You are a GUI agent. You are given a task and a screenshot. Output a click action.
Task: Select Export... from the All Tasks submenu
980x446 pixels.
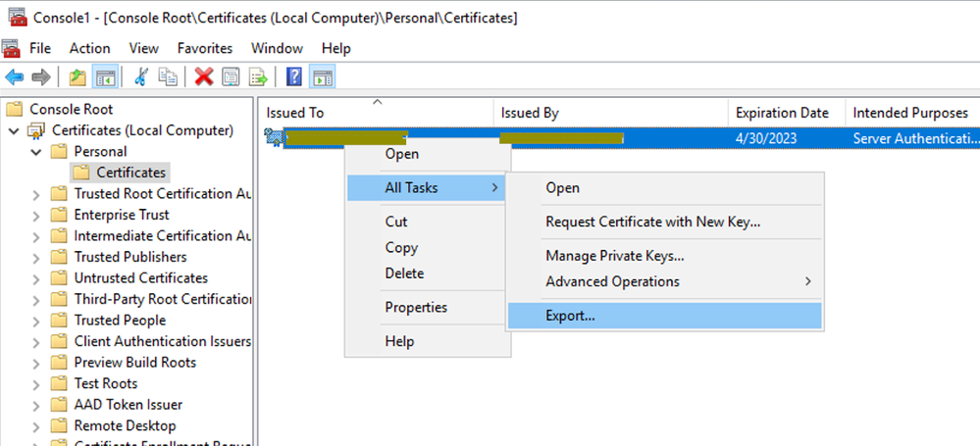[x=570, y=316]
